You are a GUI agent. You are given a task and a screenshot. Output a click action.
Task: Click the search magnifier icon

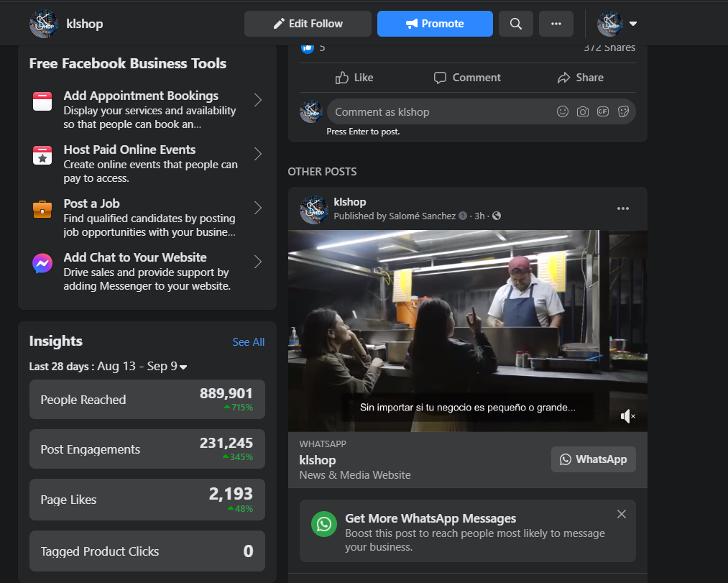(x=516, y=24)
